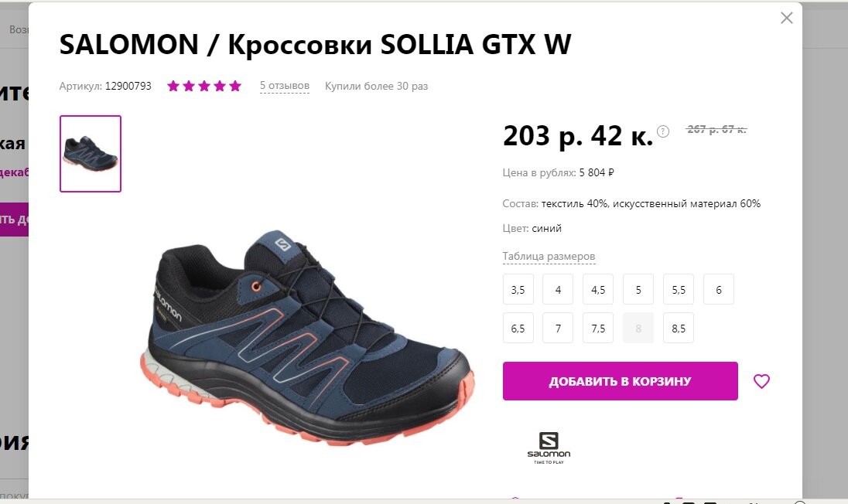Open the Таблица размеров size chart

point(549,257)
